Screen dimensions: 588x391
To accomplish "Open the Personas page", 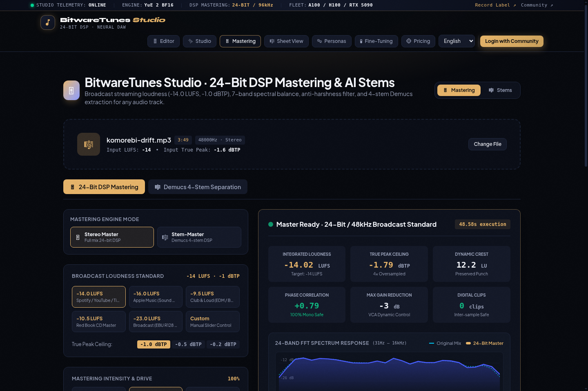I will pos(332,41).
